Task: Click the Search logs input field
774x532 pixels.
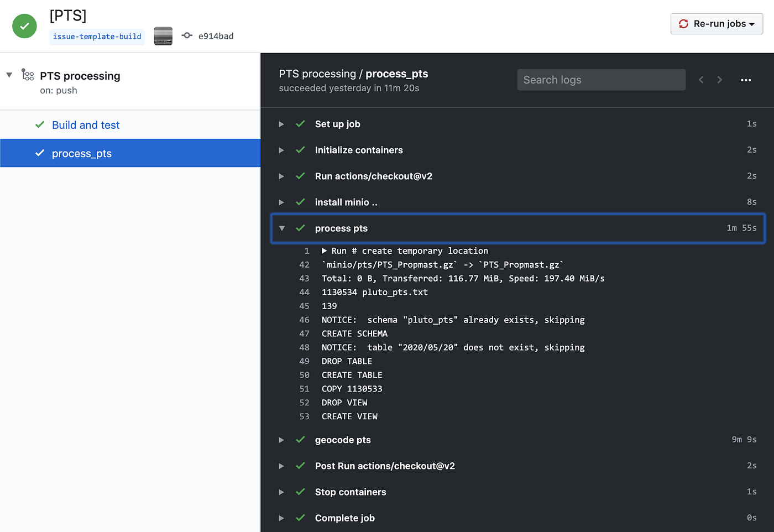Action: 601,80
